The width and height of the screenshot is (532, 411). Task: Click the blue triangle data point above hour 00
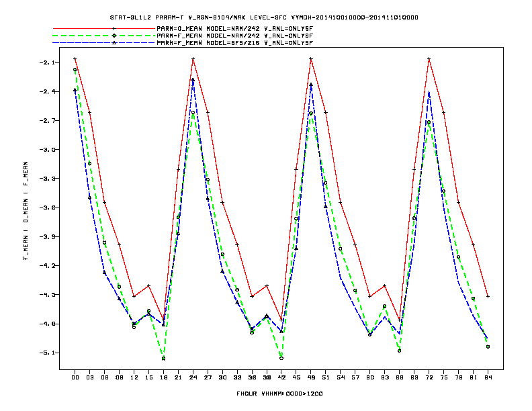(75, 90)
